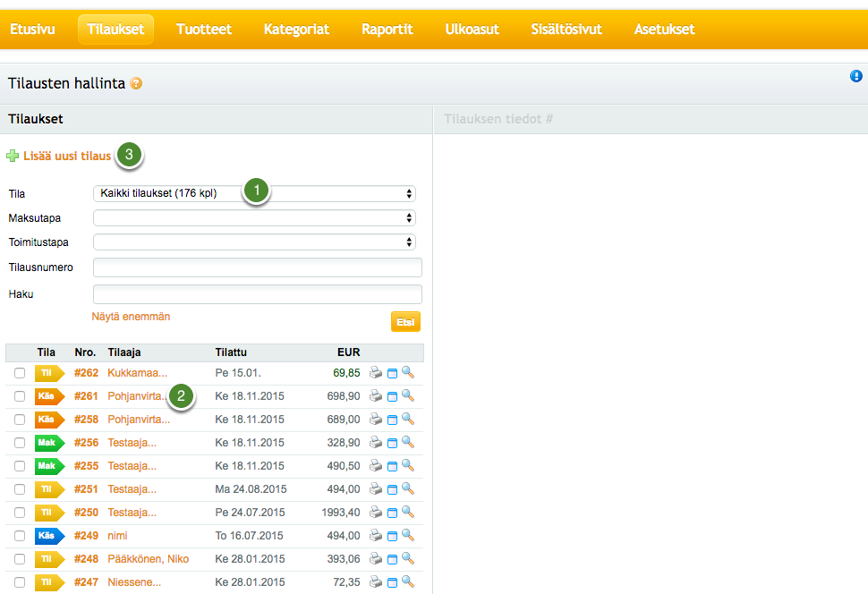This screenshot has height=594, width=868.
Task: Print order #261 with printer icon
Action: (x=376, y=395)
